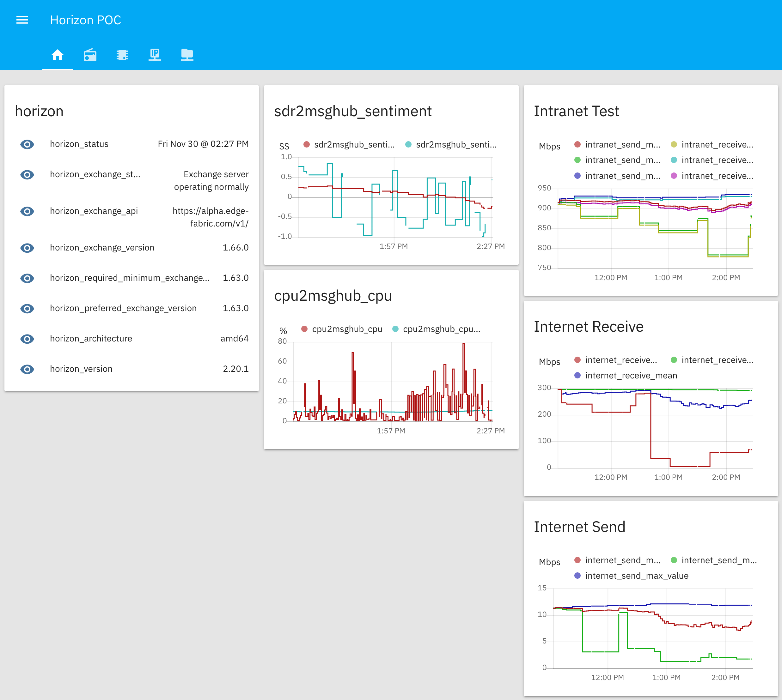
Task: Click eye icon for horizon_exchange_api
Action: pos(27,211)
